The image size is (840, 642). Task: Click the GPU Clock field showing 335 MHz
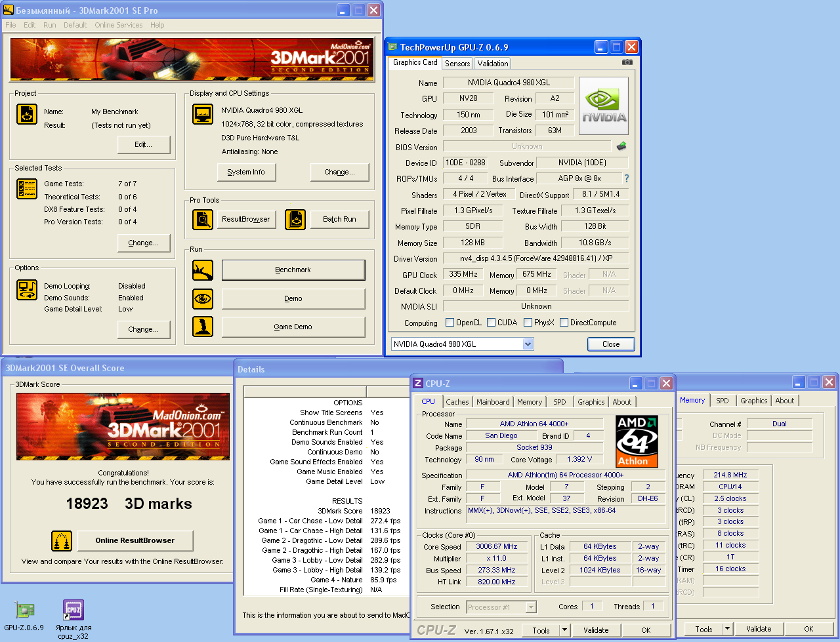tap(464, 275)
